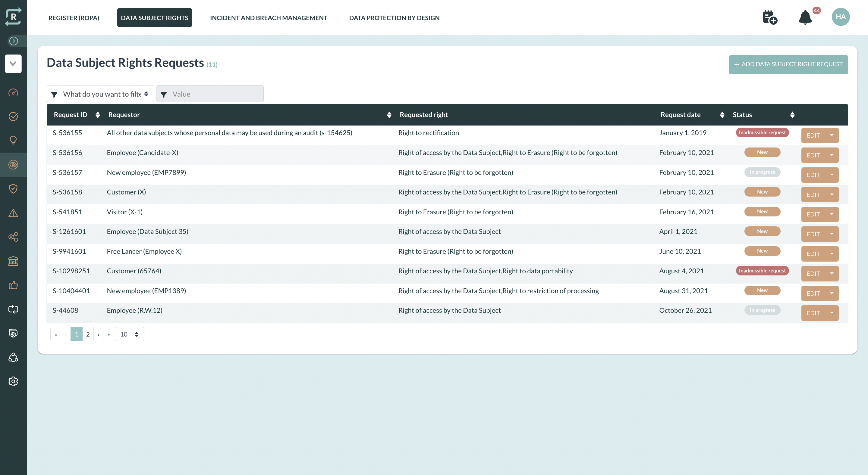Sort the table by Status column
The image size is (868, 475).
[793, 114]
